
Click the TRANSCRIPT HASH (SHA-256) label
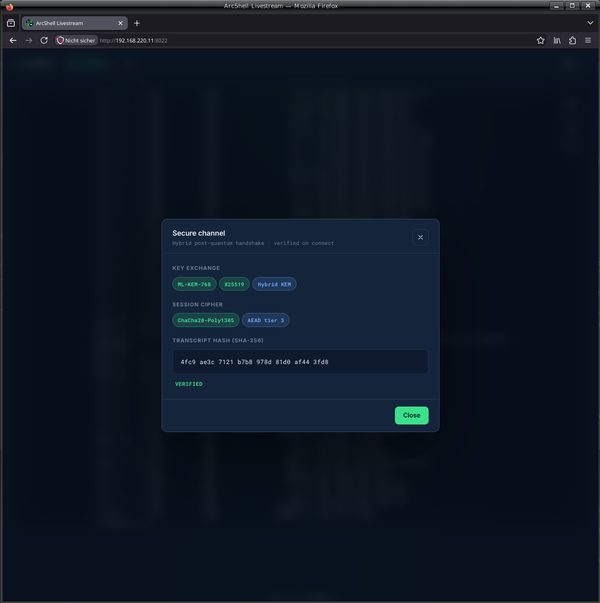(218, 340)
